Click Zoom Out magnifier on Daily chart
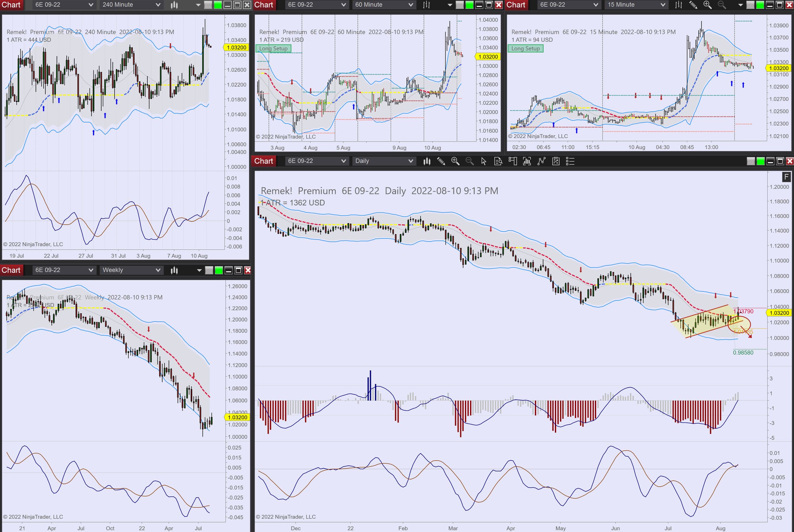Image resolution: width=794 pixels, height=532 pixels. [x=469, y=161]
